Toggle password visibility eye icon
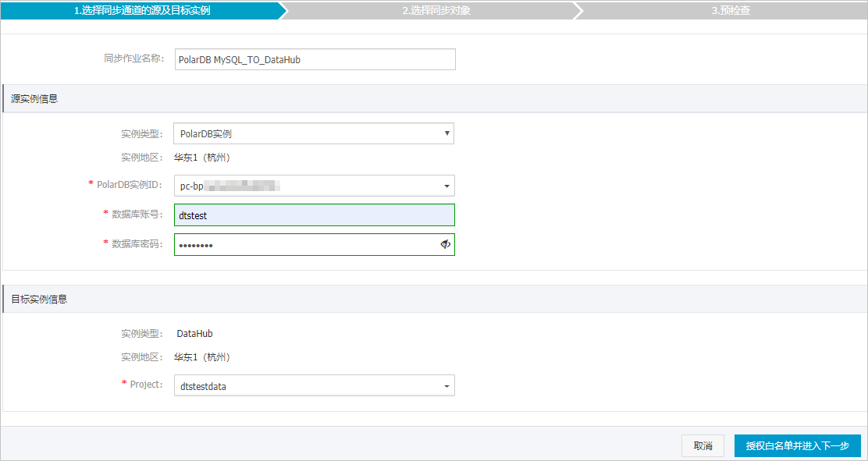This screenshot has width=868, height=461. [446, 245]
